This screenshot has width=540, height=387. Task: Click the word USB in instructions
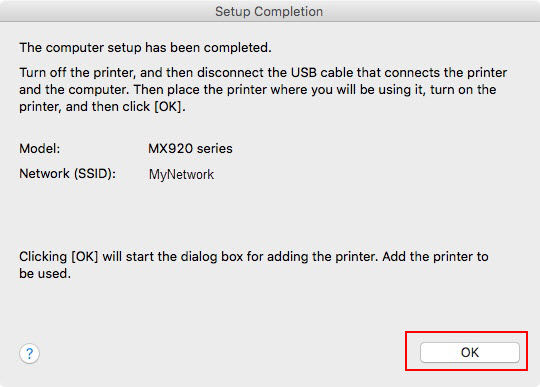304,73
